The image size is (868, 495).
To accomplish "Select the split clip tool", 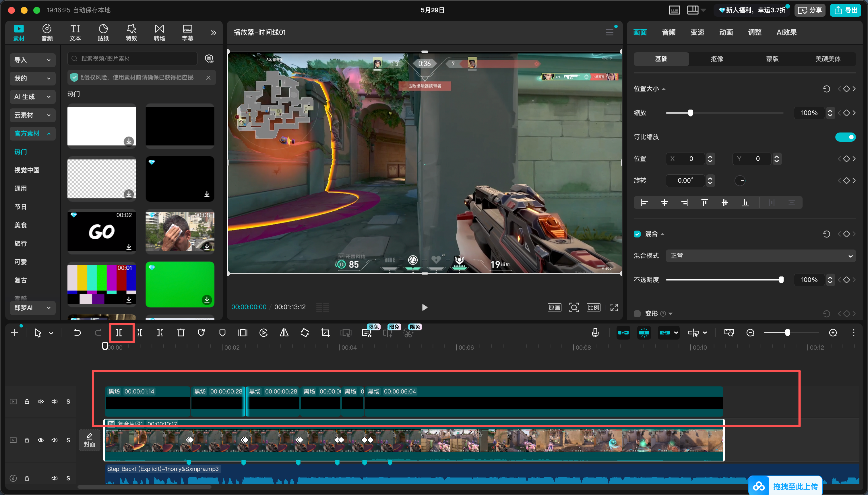I will (x=119, y=333).
